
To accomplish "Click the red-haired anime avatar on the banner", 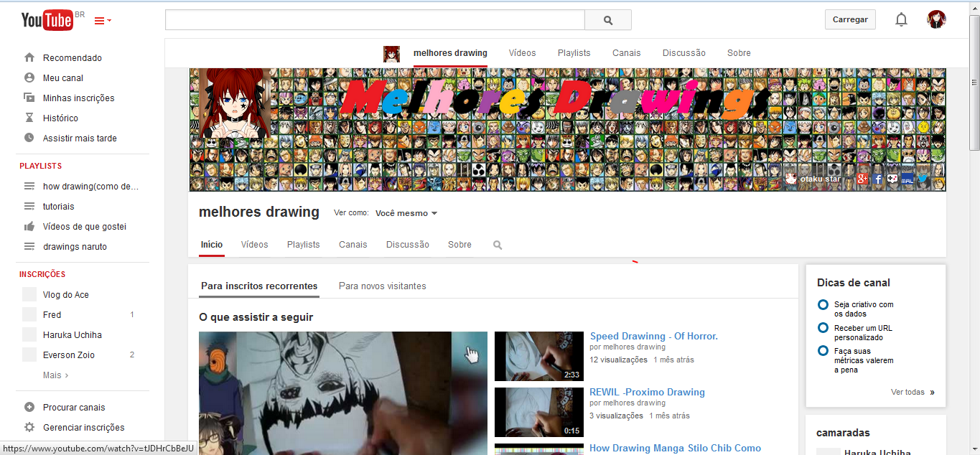I will pyautogui.click(x=235, y=103).
